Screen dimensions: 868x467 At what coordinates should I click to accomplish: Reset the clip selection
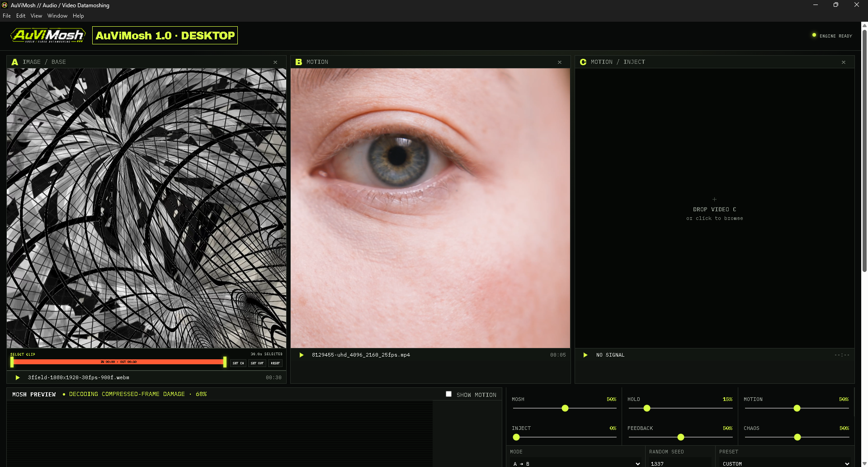[x=275, y=363]
